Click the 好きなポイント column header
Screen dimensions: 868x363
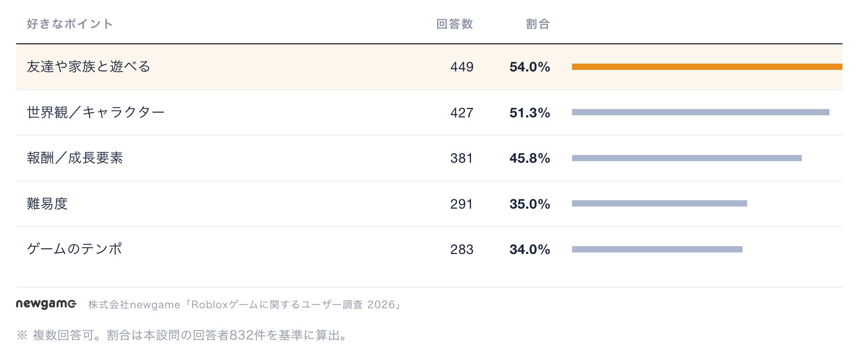coord(70,24)
